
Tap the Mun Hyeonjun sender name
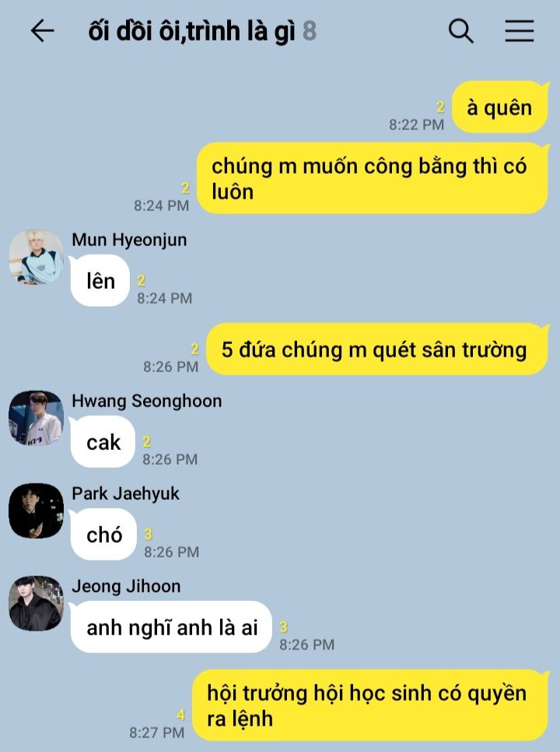click(129, 240)
